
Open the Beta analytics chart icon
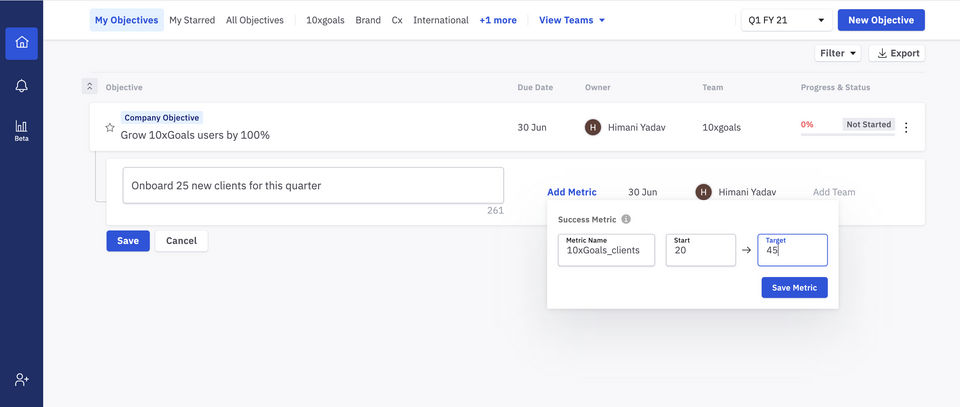21,129
